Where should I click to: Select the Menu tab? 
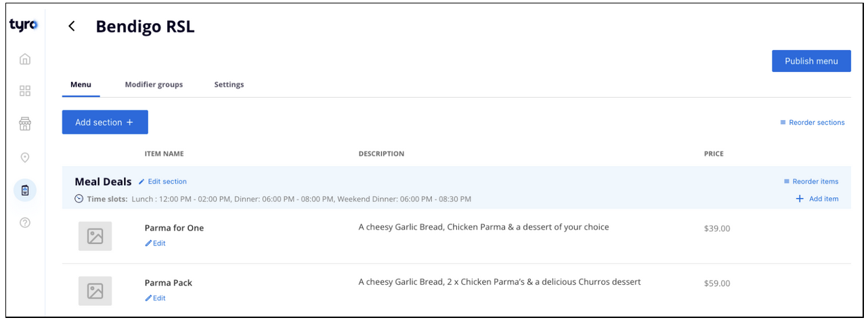click(x=81, y=85)
